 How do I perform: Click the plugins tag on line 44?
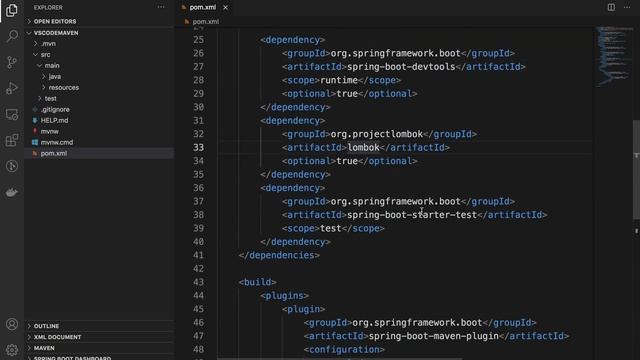pos(284,296)
